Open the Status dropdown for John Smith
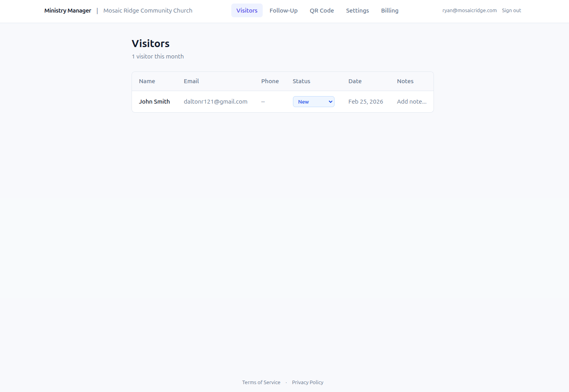Image resolution: width=569 pixels, height=392 pixels. (x=313, y=101)
